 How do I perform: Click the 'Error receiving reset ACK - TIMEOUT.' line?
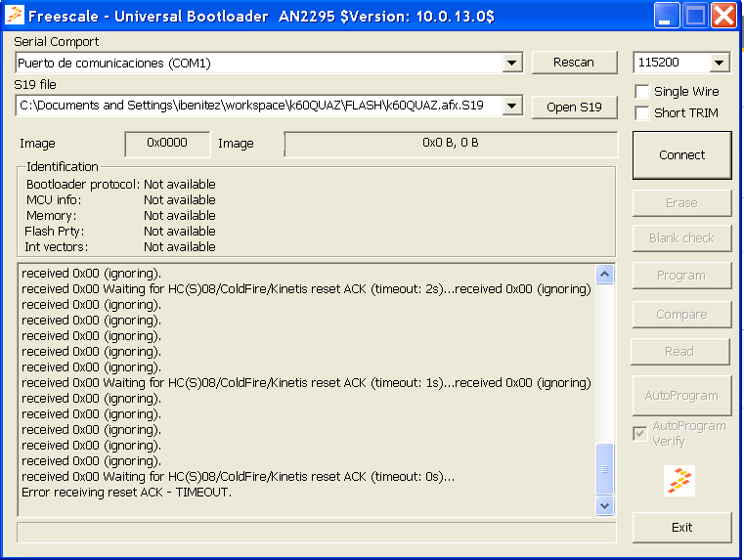127,493
